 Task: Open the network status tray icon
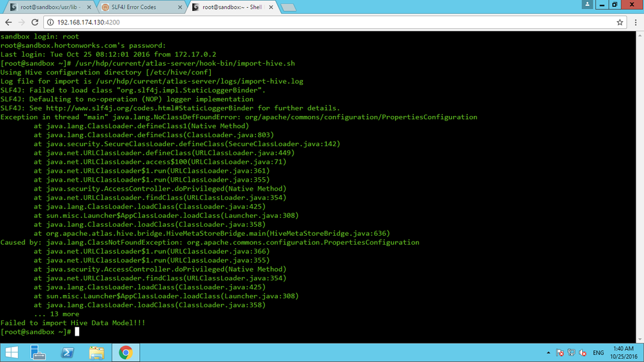[x=571, y=352]
